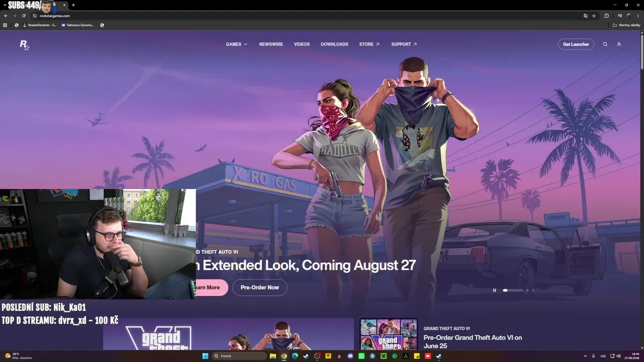Go back in the browser

6,16
